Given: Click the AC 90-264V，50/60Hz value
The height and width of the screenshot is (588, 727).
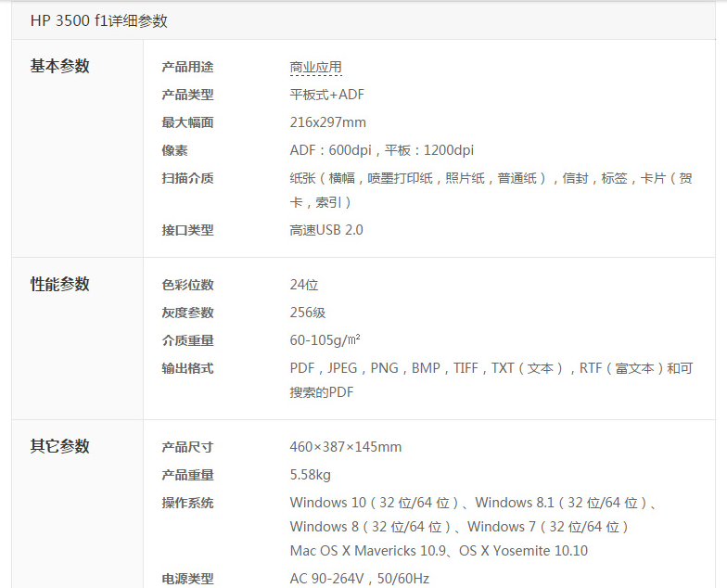Looking at the screenshot, I should click(x=360, y=579).
